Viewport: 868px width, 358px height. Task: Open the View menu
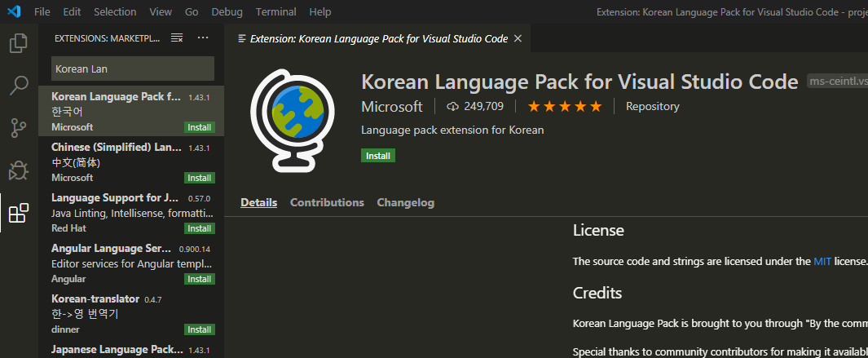click(161, 11)
